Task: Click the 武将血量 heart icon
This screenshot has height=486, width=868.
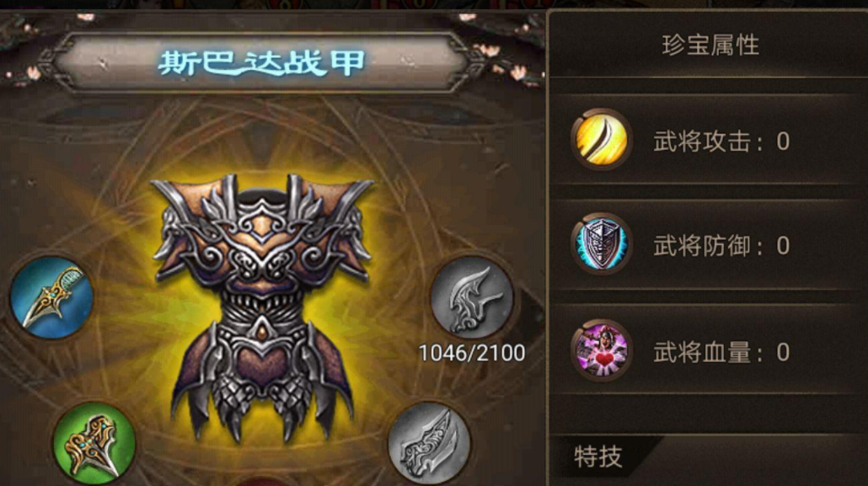Action: click(x=601, y=350)
